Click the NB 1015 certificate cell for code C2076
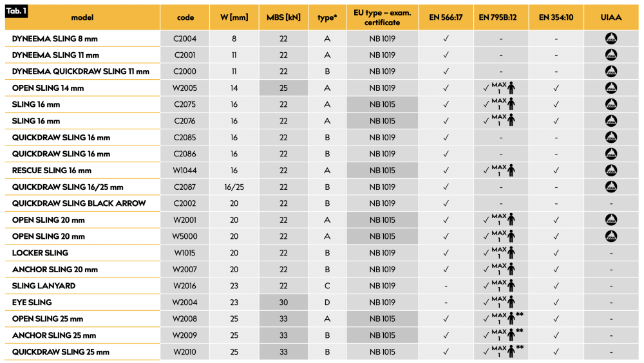The image size is (644, 363). pos(383,121)
